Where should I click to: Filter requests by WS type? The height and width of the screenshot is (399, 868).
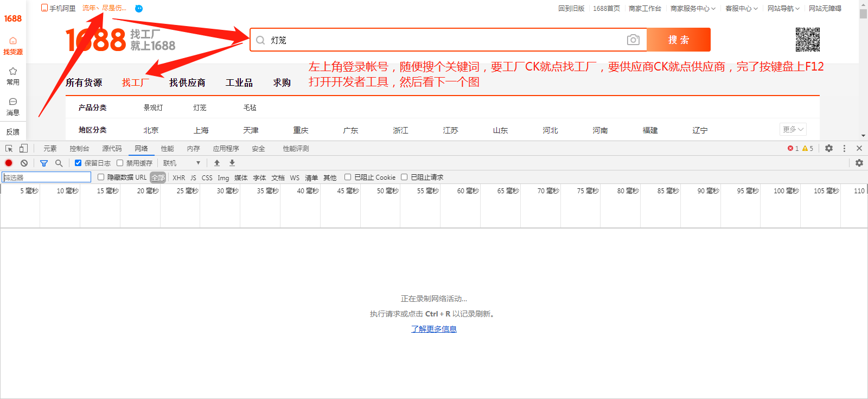(x=295, y=178)
